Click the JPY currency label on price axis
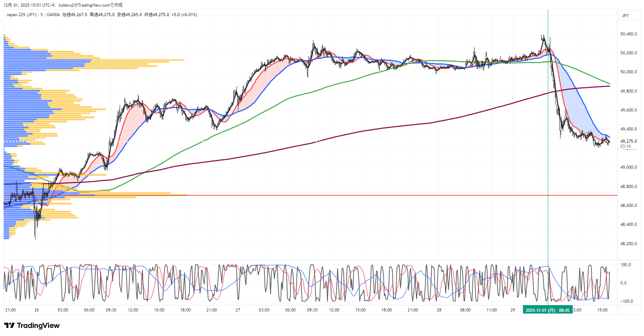 pos(625,16)
